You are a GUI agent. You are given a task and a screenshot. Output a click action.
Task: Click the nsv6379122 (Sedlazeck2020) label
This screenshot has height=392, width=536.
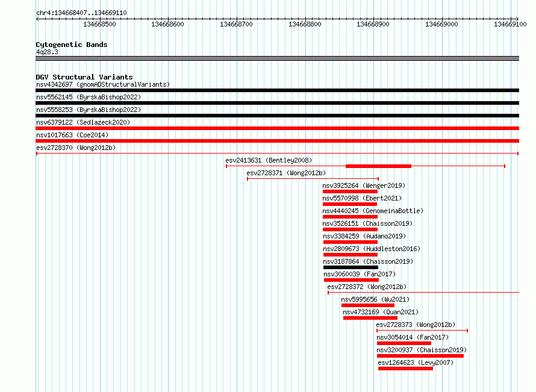(x=83, y=122)
